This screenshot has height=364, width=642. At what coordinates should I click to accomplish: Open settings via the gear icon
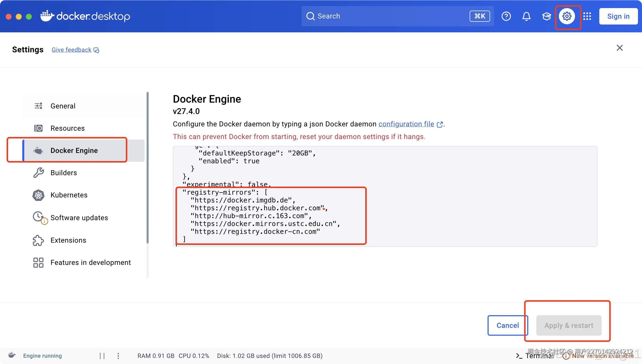(567, 16)
